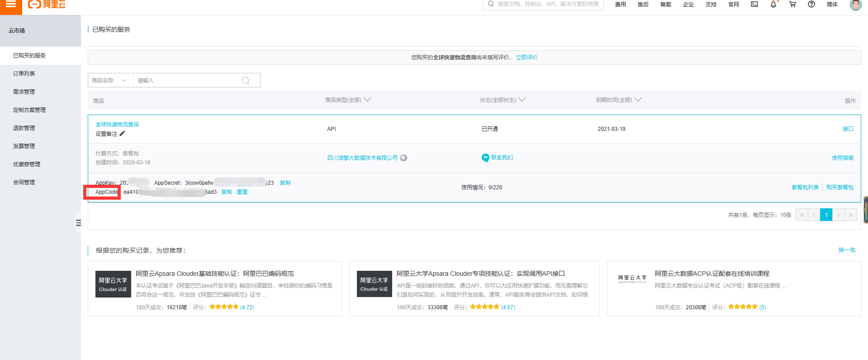Image resolution: width=868 pixels, height=360 pixels.
Task: Click the help question mark icon
Action: (811, 5)
